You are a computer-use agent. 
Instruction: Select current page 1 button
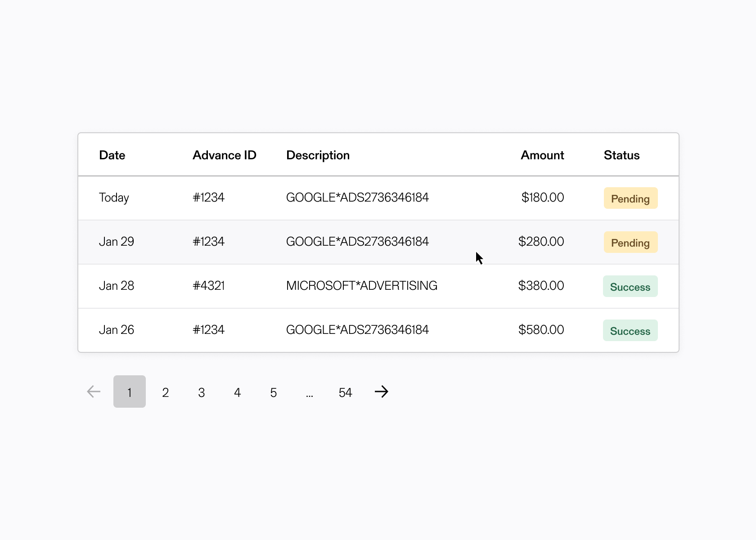[130, 391]
